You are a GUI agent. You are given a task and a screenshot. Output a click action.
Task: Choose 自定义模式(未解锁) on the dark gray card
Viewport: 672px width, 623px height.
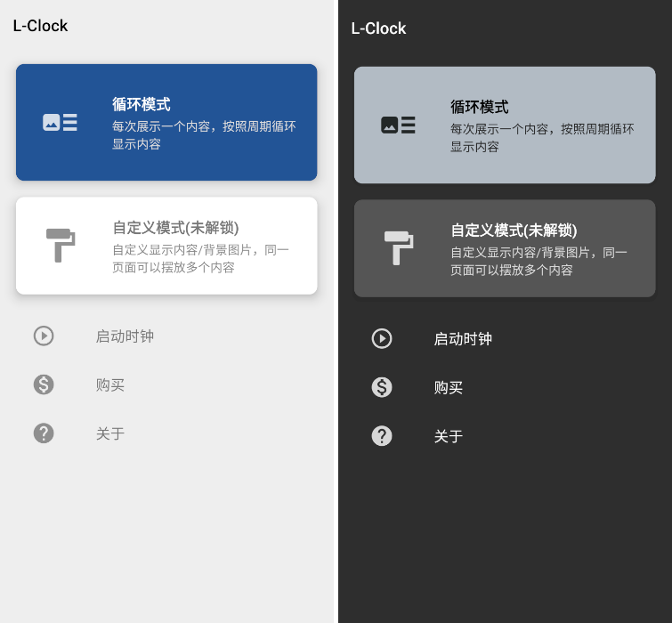[514, 230]
